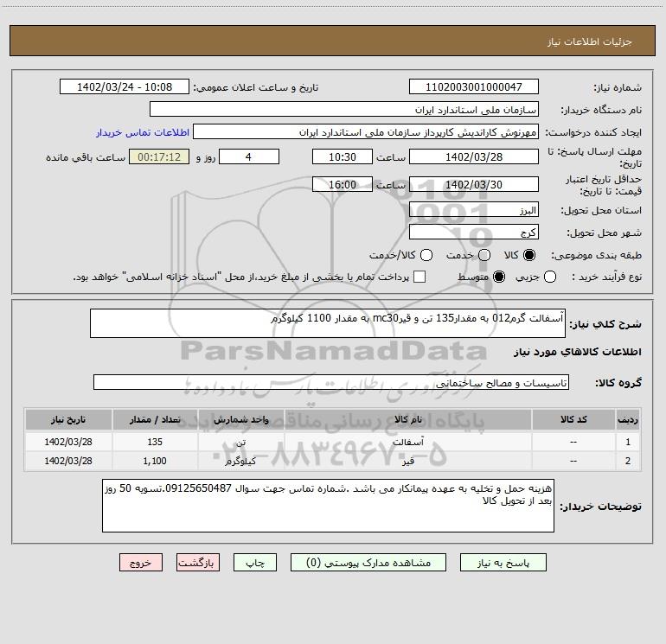
Task: Click the announcement date field 1402/03/24 - 10:08
Action: (125, 87)
